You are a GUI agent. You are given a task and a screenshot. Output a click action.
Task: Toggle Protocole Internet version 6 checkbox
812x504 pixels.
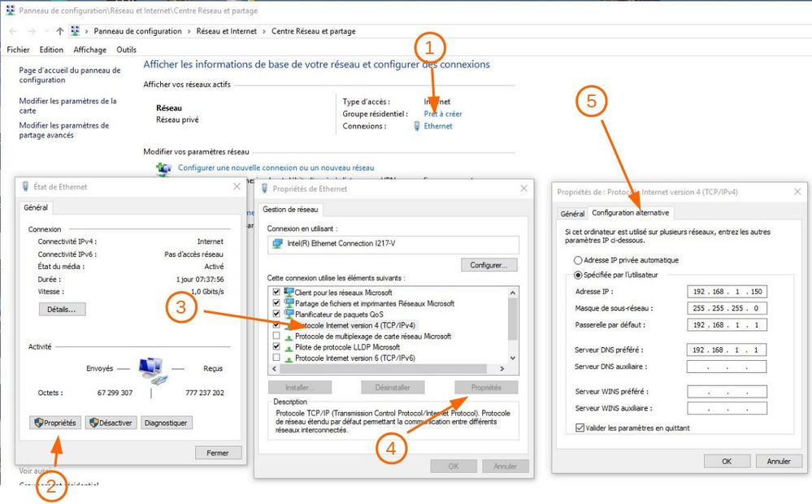[x=276, y=358]
